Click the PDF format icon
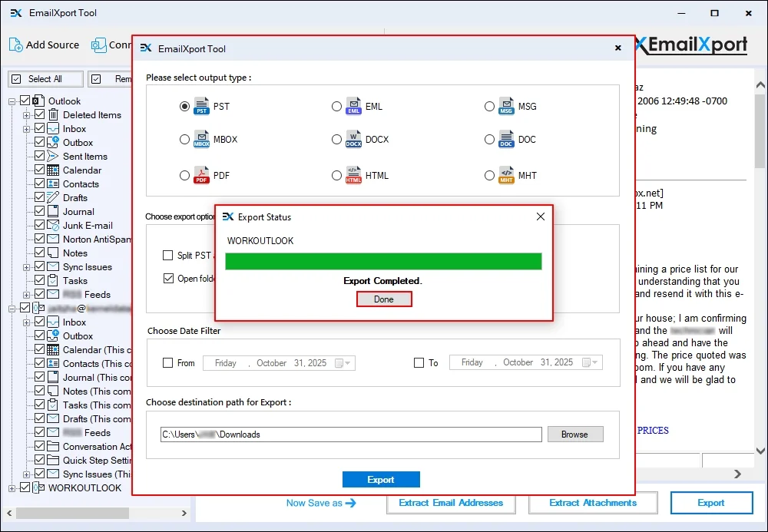Screen dimensions: 768x532 pyautogui.click(x=201, y=175)
